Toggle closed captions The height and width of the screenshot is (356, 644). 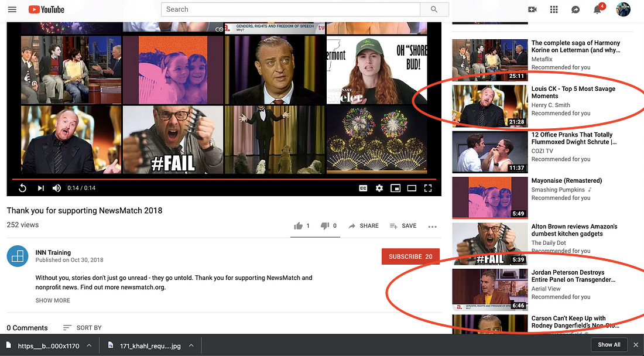[x=363, y=188]
